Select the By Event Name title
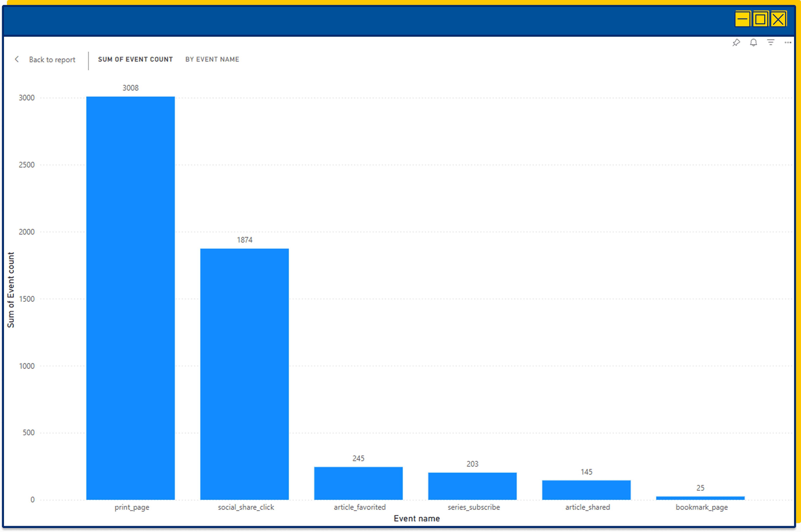This screenshot has height=532, width=801. pos(212,59)
